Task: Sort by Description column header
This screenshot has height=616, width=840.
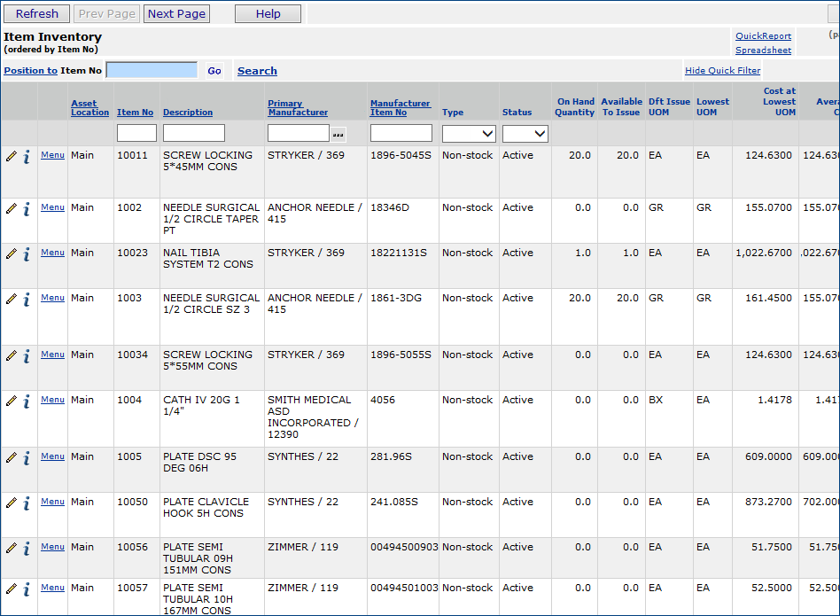Action: 188,113
